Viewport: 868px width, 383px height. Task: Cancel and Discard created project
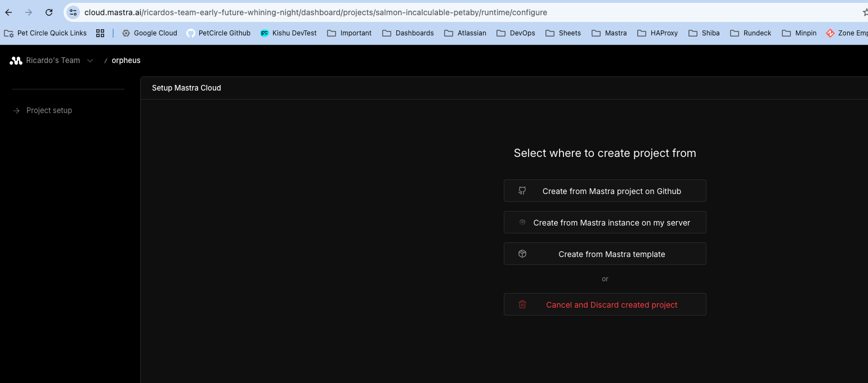605,304
